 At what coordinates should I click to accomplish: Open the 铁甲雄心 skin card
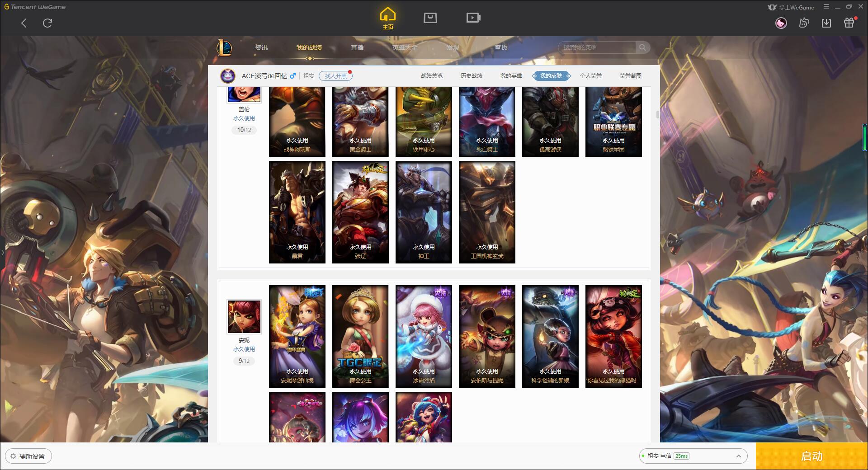(x=424, y=122)
